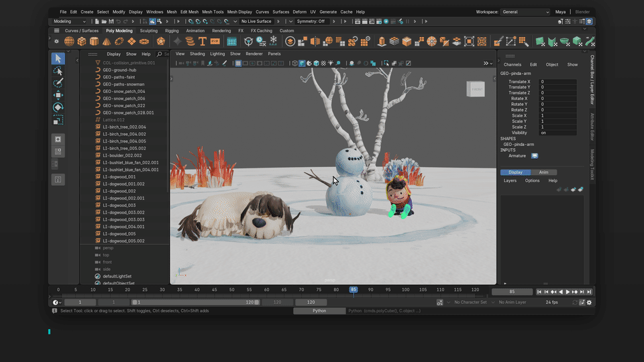Viewport: 644px width, 362px height.
Task: Click the Undo arrow icon
Action: click(x=118, y=21)
